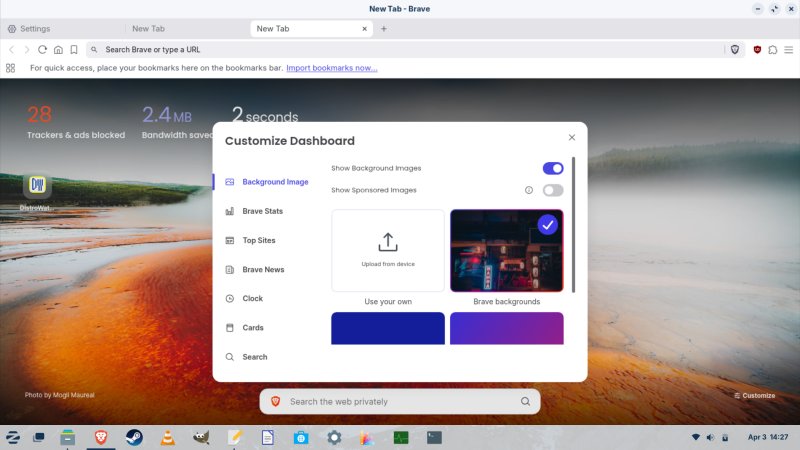This screenshot has height=450, width=800.
Task: Open Brave browser taskbar icon
Action: [x=101, y=437]
